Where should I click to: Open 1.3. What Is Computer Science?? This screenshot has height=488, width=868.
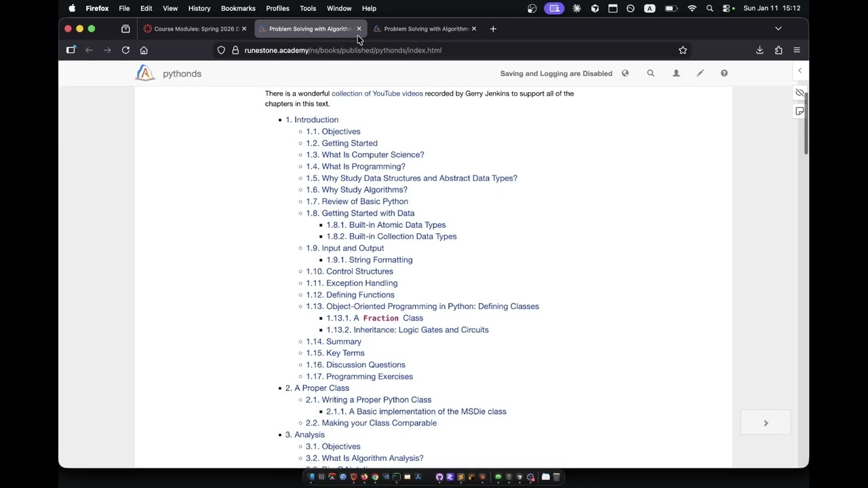[x=365, y=155]
